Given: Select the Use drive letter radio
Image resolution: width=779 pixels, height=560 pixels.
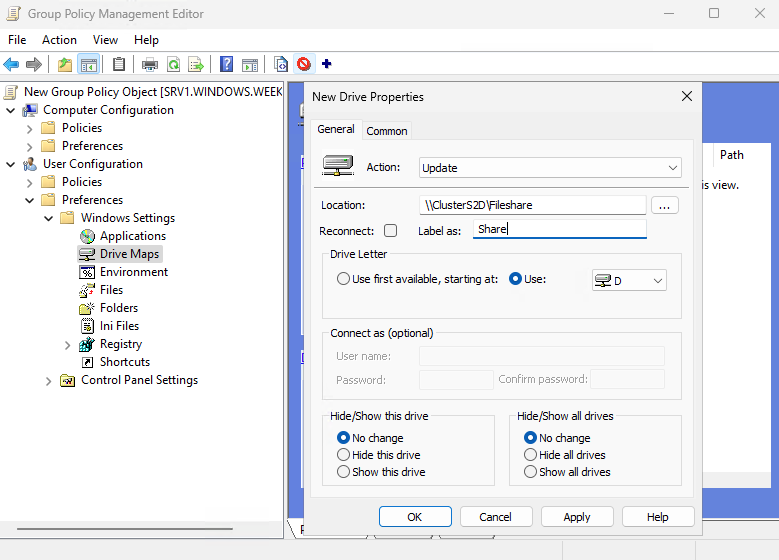Looking at the screenshot, I should click(x=515, y=279).
